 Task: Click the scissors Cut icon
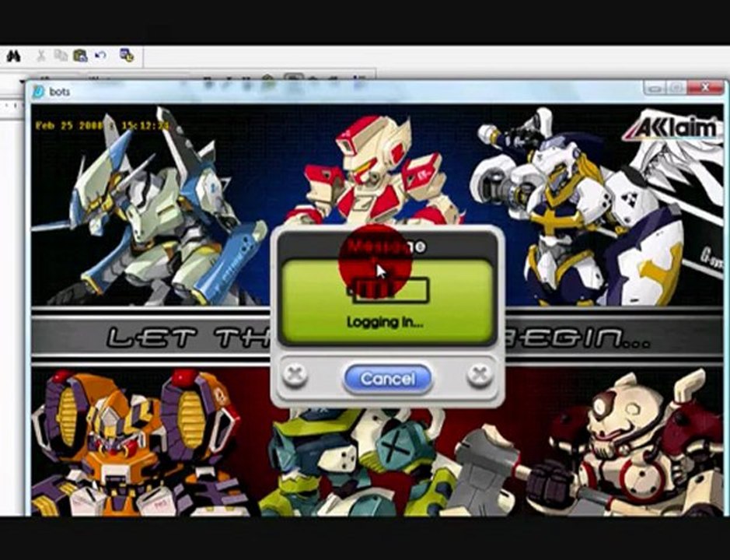[x=41, y=56]
